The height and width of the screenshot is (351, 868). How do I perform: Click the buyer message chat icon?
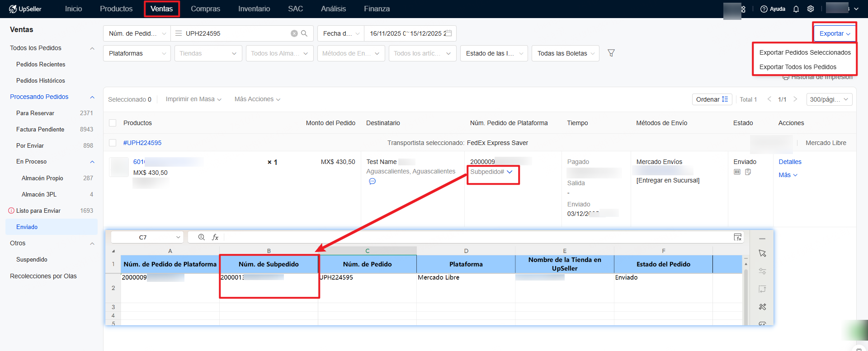[x=372, y=182]
